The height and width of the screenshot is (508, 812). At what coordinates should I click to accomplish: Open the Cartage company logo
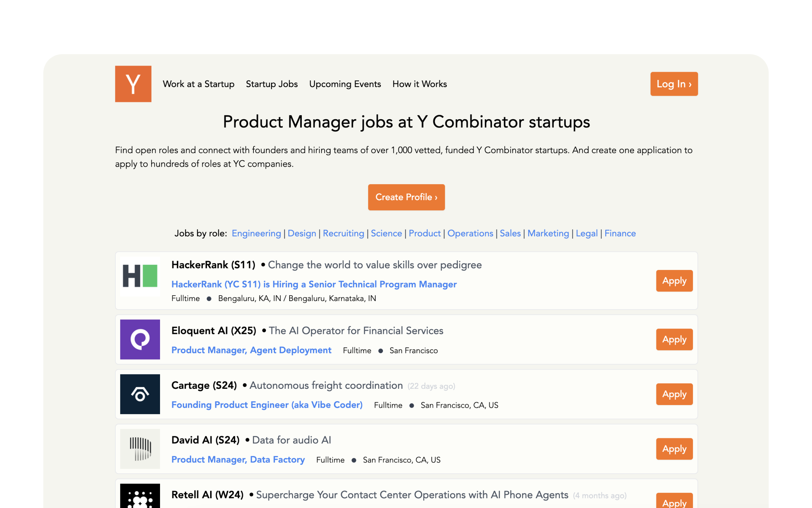(140, 394)
